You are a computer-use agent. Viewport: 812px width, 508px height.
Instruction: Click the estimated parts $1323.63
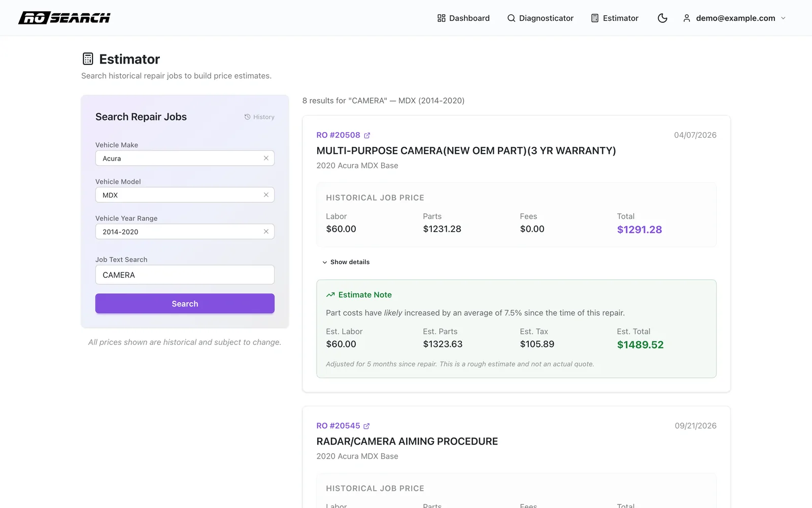[x=443, y=344]
